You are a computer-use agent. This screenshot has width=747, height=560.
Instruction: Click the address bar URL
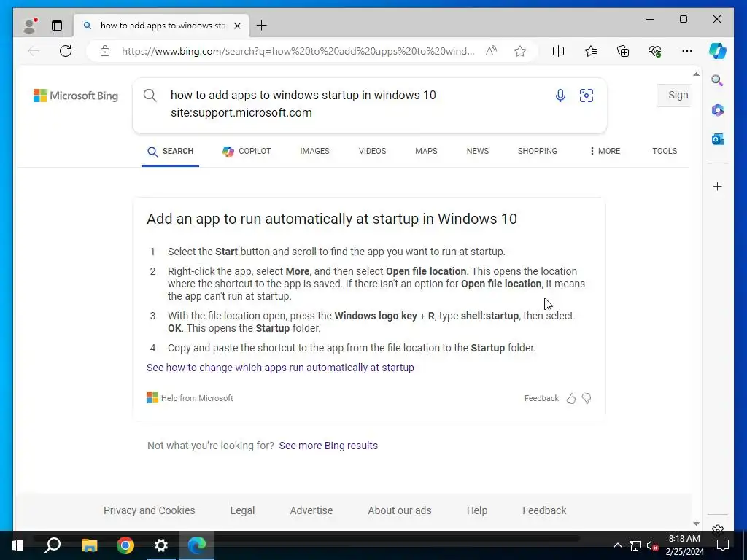coord(298,51)
